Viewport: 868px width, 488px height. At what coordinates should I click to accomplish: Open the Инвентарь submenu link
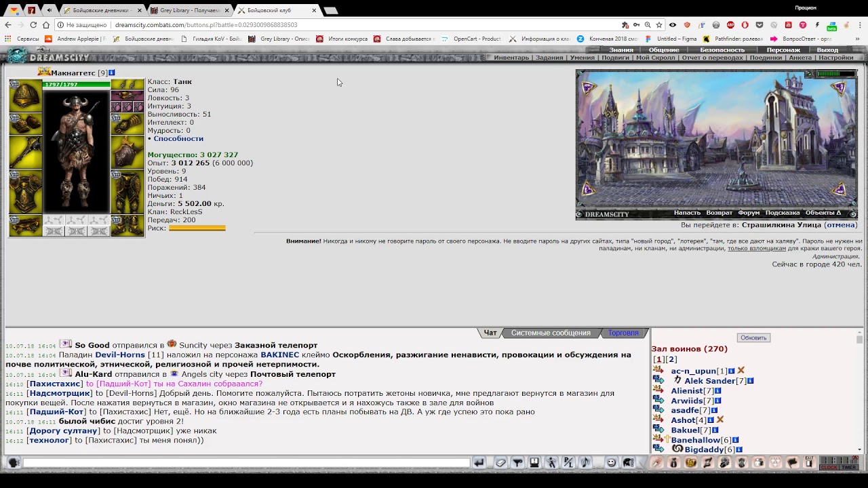tap(511, 58)
